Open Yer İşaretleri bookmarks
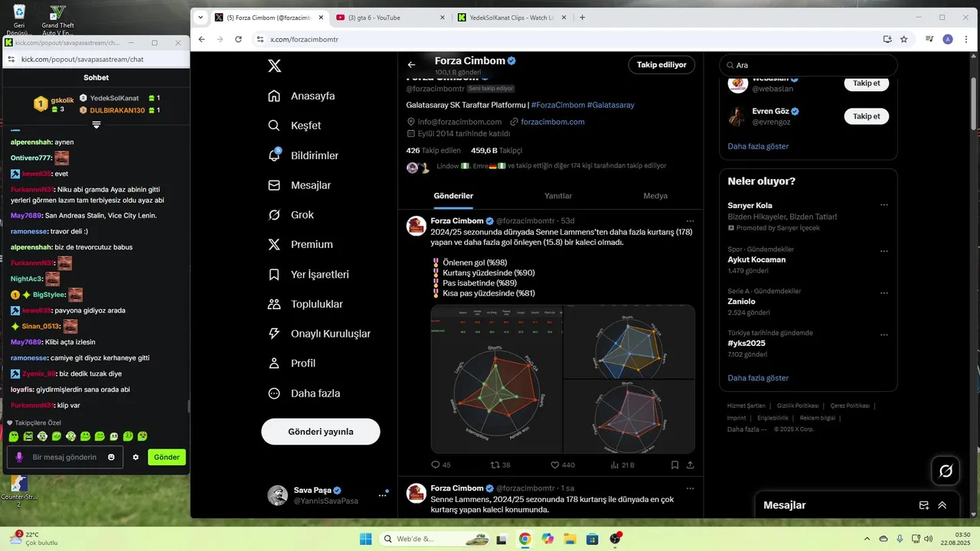This screenshot has width=980, height=551. (308, 274)
